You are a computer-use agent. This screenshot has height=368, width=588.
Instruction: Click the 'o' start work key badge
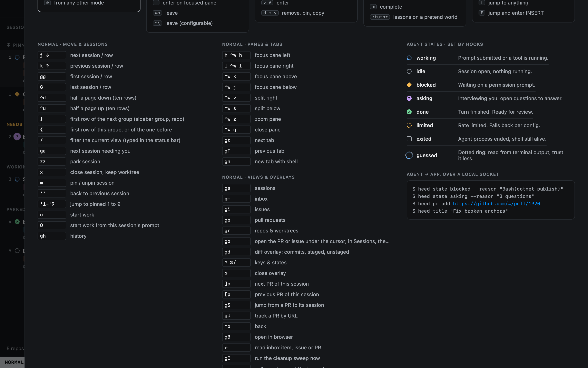(52, 215)
